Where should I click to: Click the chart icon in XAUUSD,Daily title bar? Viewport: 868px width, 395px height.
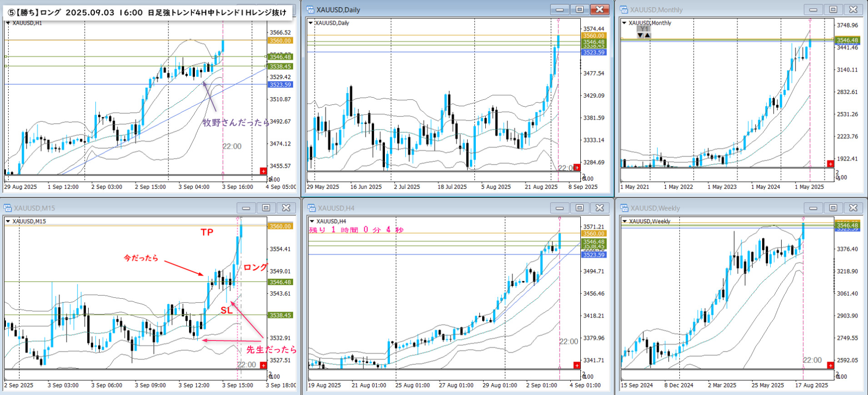pos(310,10)
